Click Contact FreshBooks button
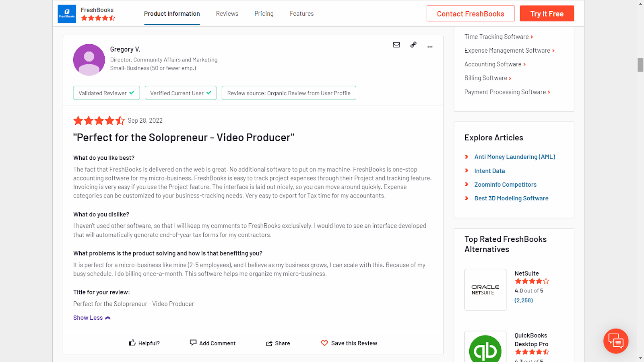 coord(471,14)
